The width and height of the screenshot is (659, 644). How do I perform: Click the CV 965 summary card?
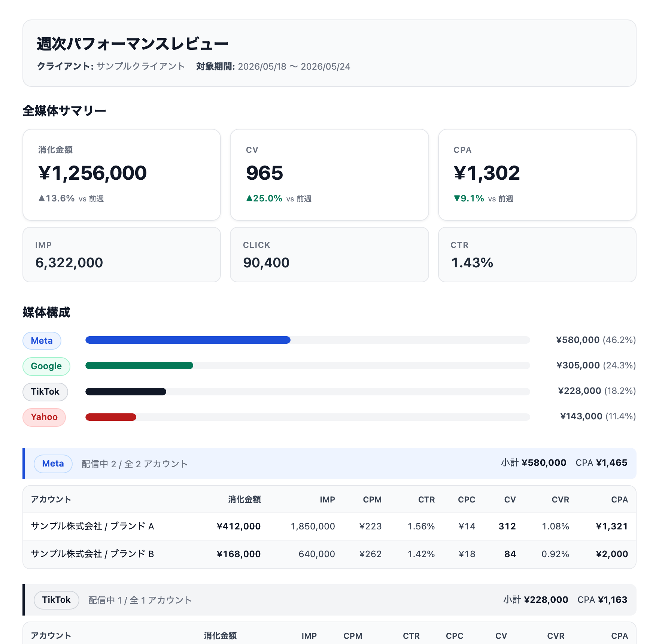click(329, 175)
